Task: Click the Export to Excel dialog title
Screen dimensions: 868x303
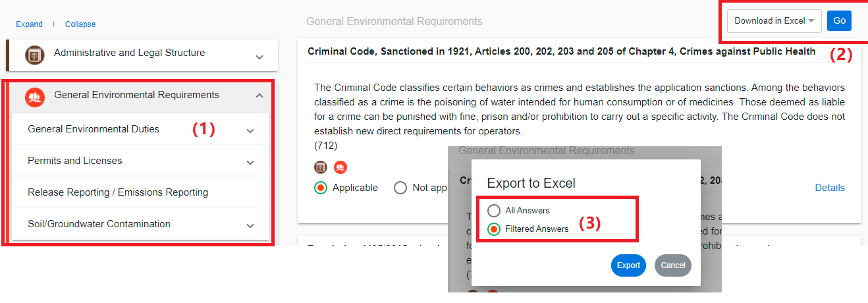Action: (531, 182)
